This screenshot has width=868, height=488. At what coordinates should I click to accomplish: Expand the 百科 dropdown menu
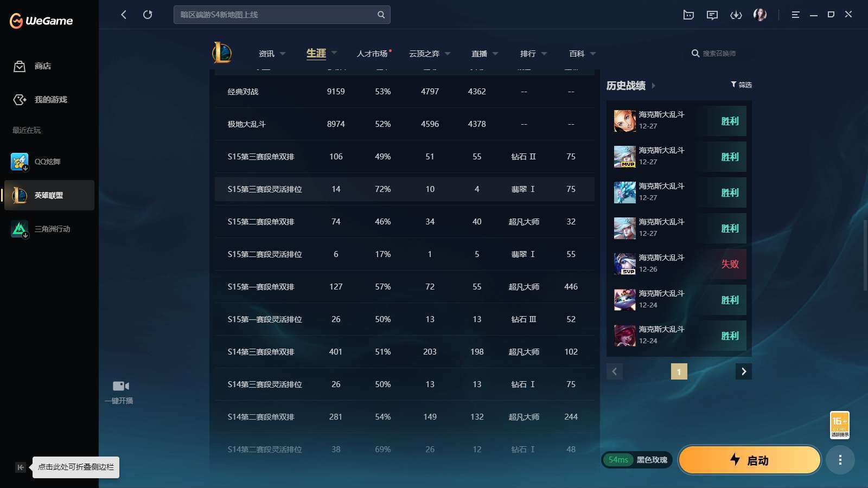592,54
